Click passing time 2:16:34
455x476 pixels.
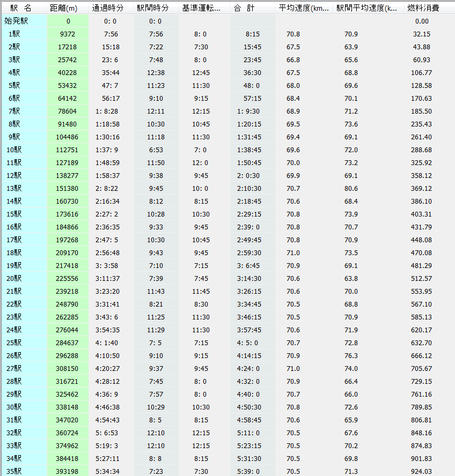[x=108, y=201]
